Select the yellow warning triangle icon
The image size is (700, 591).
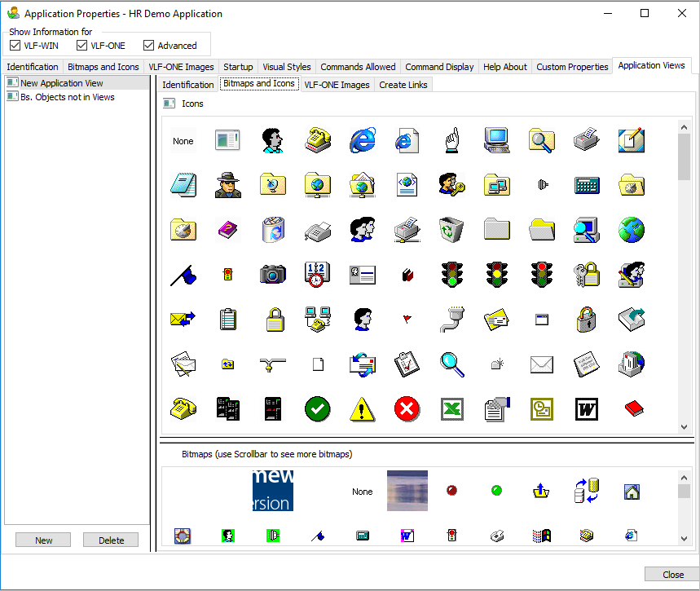coord(362,409)
